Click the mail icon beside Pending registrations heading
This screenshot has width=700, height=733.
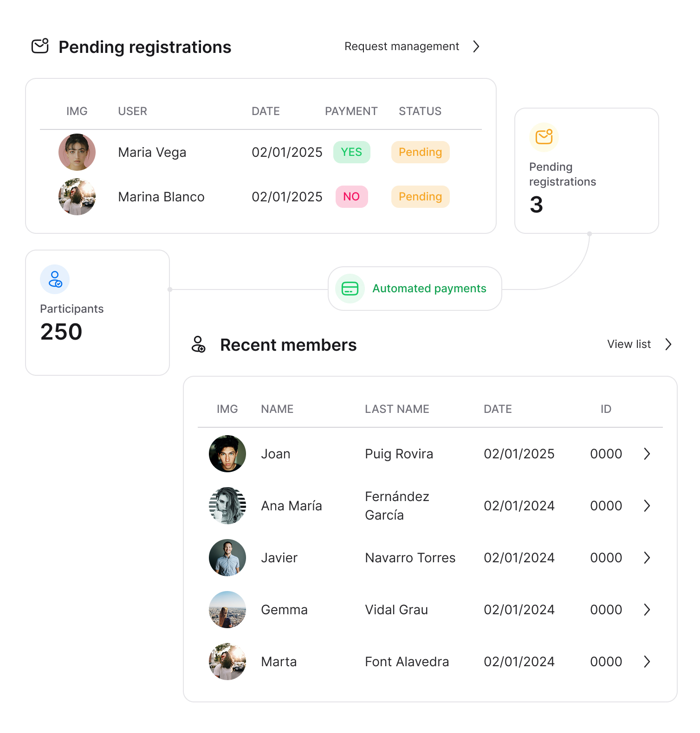click(x=40, y=46)
